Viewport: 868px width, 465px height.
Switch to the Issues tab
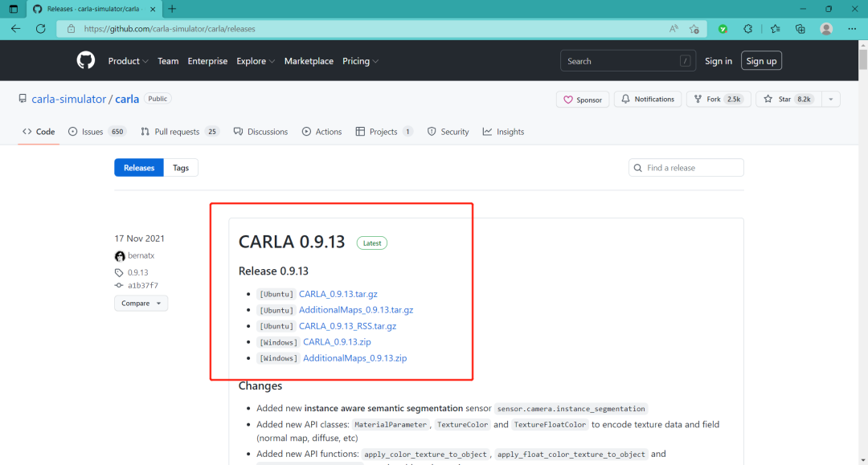click(97, 132)
